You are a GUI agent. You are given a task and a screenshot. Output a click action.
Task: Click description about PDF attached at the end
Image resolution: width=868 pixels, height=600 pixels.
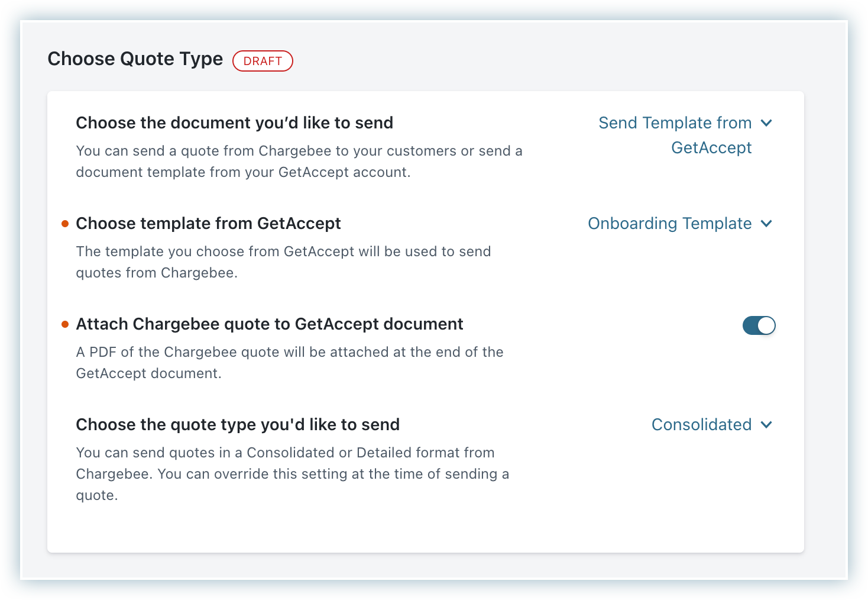290,363
